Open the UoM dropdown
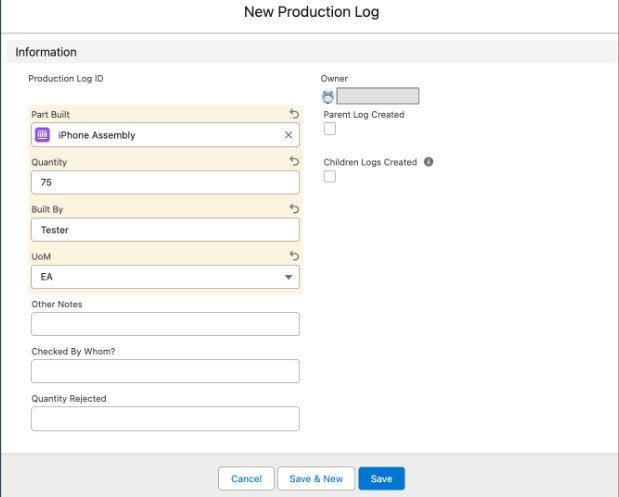 click(x=165, y=277)
